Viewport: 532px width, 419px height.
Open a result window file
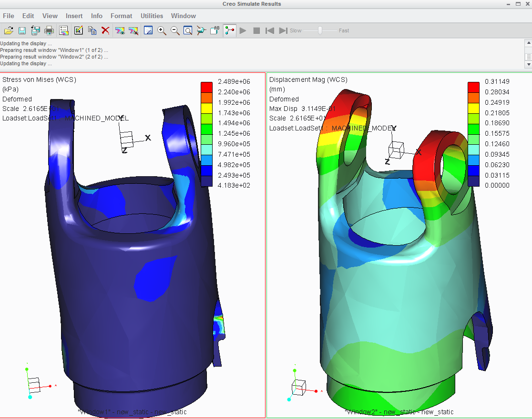(9, 30)
